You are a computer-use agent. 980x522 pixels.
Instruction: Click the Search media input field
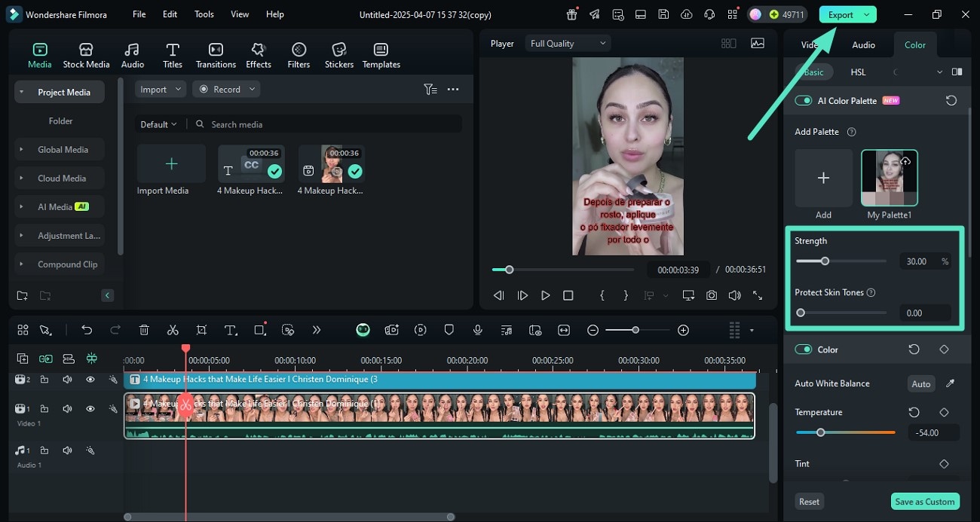(324, 124)
